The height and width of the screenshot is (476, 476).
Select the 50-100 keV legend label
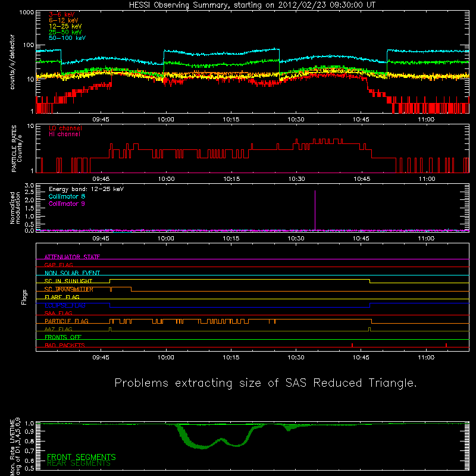click(x=67, y=38)
